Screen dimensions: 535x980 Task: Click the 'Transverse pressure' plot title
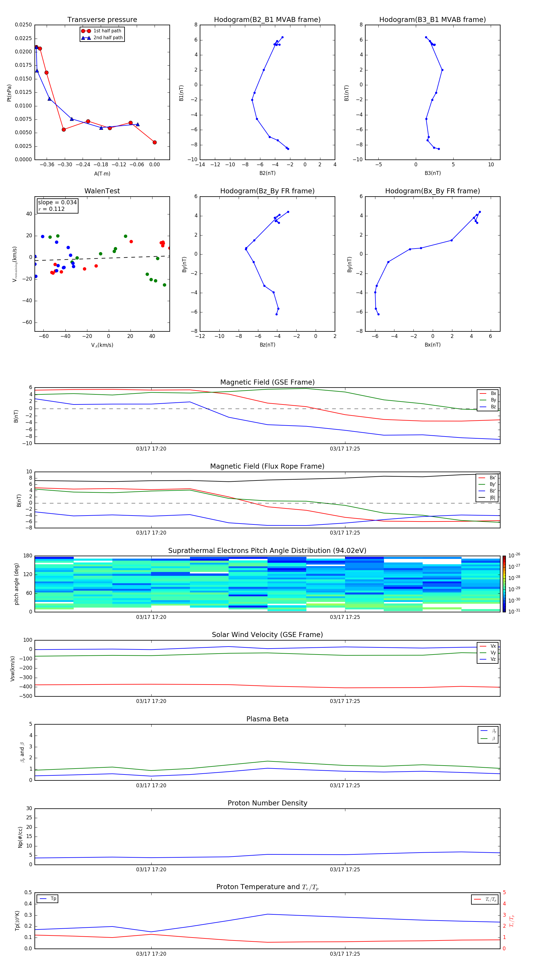click(x=102, y=20)
